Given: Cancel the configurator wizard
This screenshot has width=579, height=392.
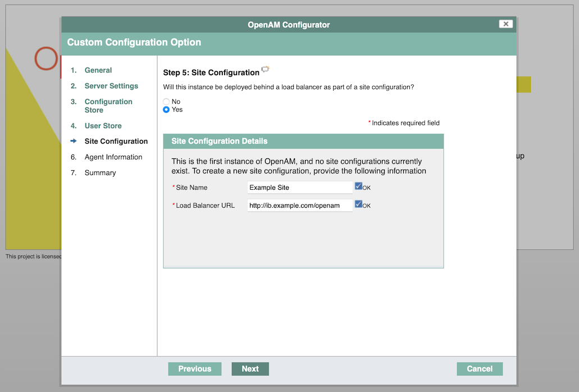Looking at the screenshot, I should [479, 369].
